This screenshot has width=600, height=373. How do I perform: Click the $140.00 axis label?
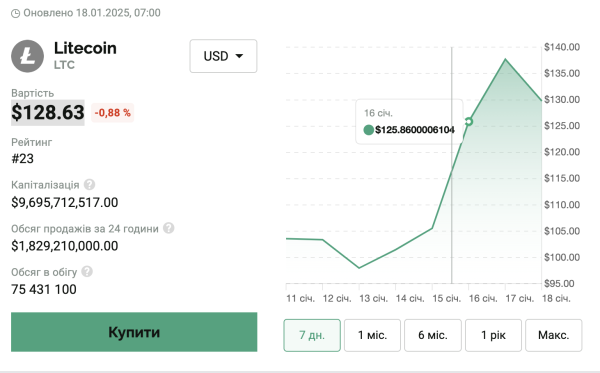coord(562,47)
